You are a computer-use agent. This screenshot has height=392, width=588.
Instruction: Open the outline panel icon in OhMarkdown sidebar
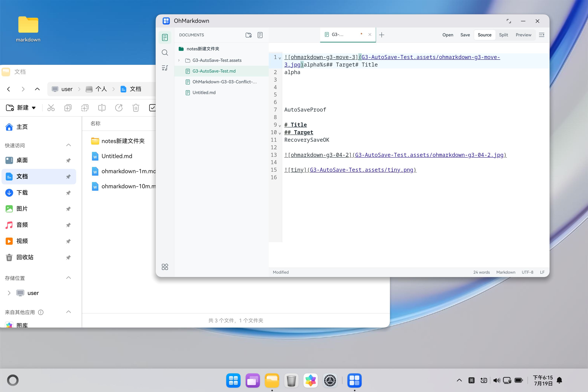pos(165,68)
